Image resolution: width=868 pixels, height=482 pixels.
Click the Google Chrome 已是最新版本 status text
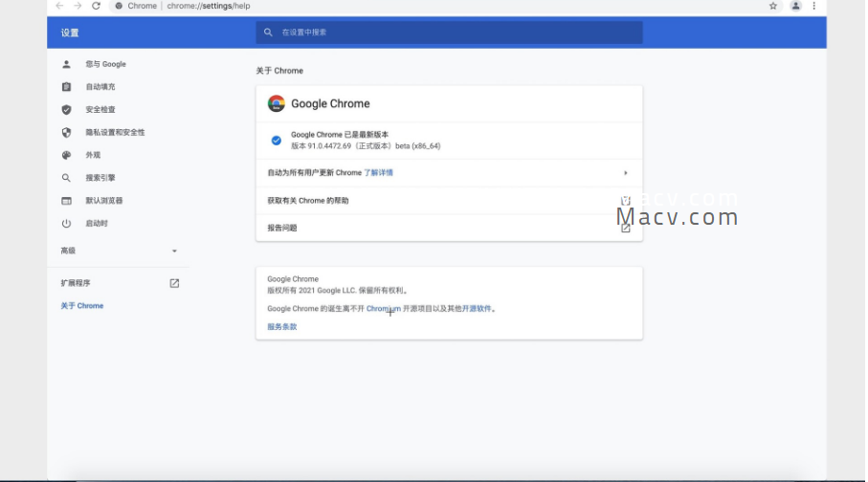(x=340, y=135)
